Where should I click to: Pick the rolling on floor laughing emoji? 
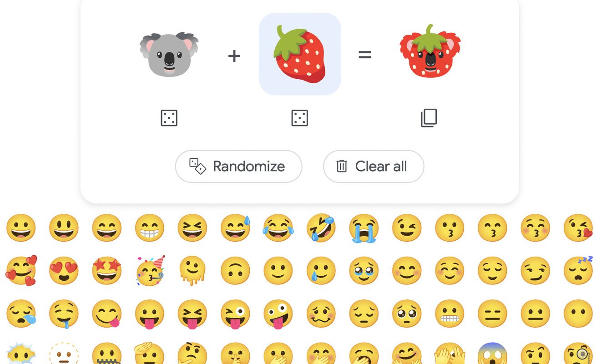coord(321,228)
